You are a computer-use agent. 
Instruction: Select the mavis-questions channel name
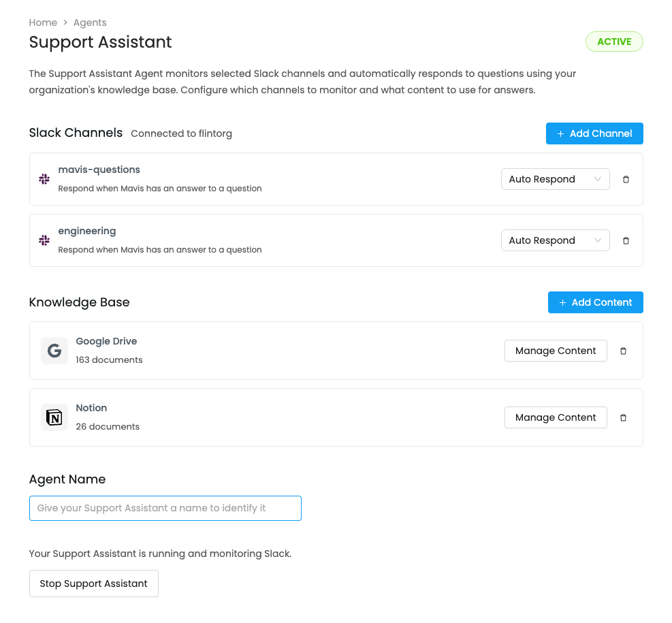(99, 170)
